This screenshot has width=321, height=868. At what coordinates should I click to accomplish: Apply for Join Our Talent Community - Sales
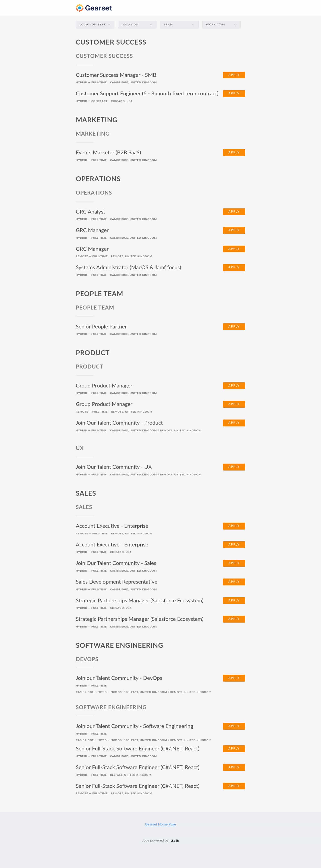[x=234, y=563]
